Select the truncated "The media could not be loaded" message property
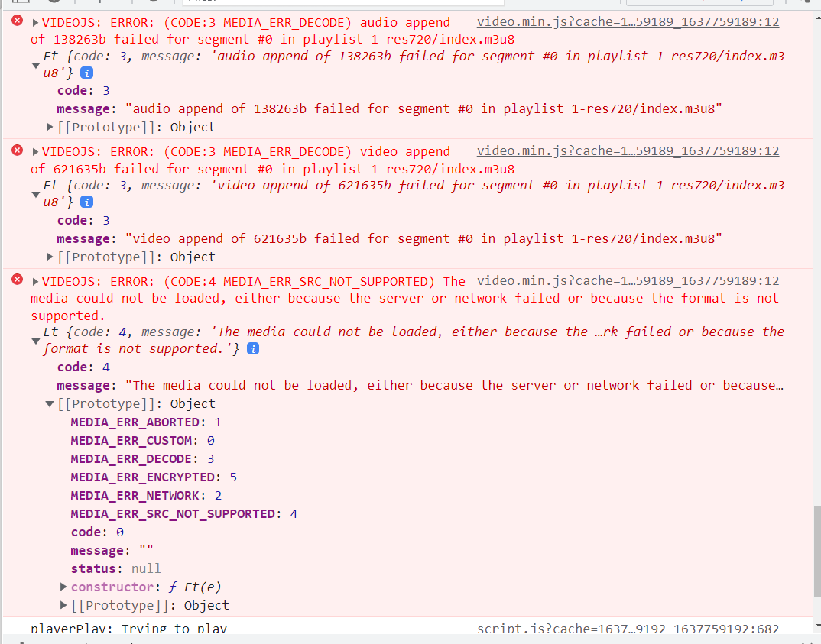Image resolution: width=821 pixels, height=644 pixels. (x=420, y=386)
